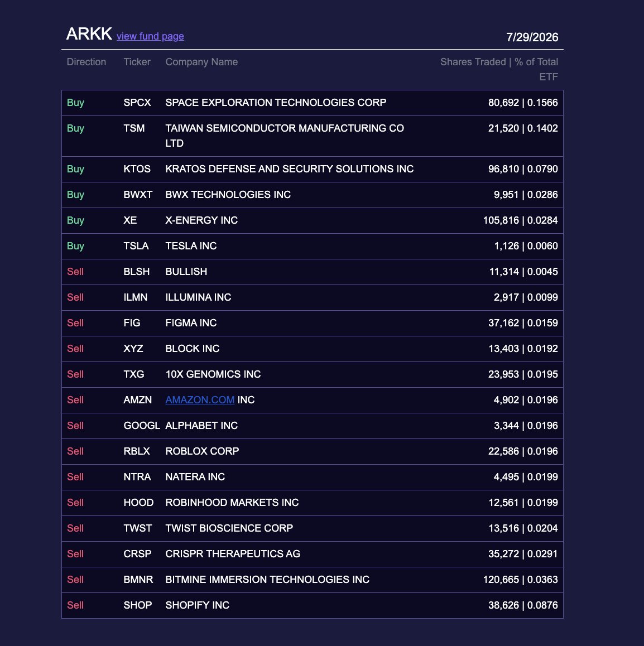Open the 'view fund page' link
Viewport: 644px width, 646px height.
pos(150,36)
